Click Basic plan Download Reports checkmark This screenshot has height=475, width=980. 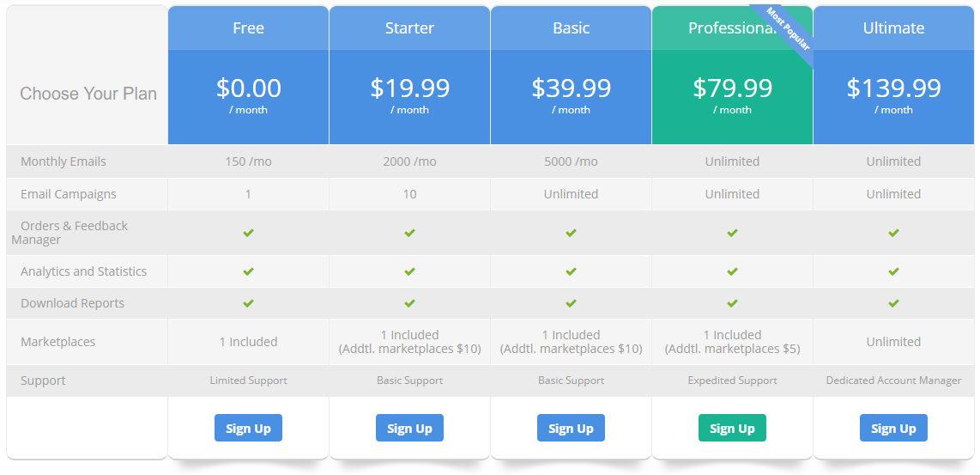pyautogui.click(x=571, y=303)
